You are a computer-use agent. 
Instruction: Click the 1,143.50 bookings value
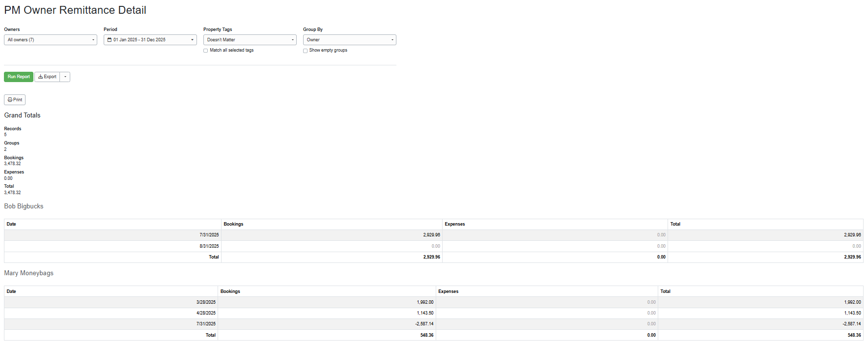pos(425,313)
